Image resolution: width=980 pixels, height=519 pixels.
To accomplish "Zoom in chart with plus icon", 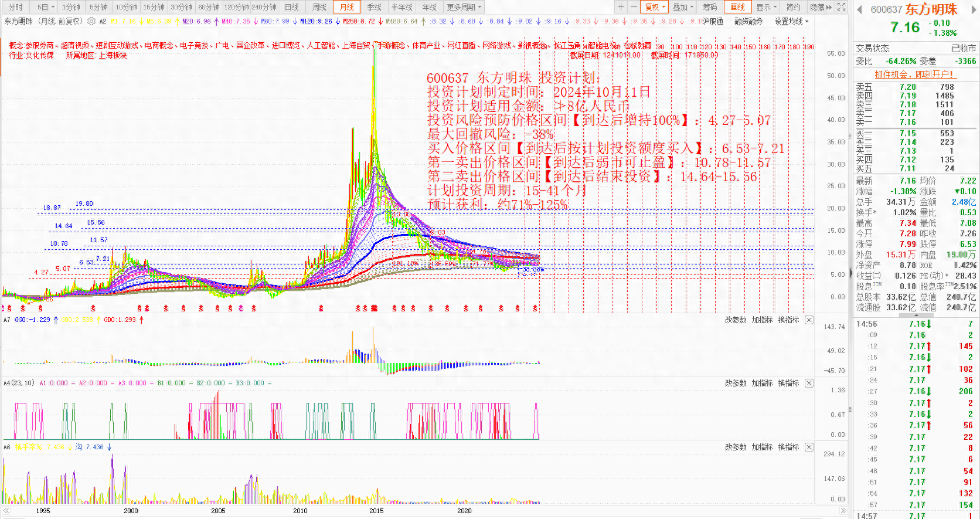I will click(621, 7).
